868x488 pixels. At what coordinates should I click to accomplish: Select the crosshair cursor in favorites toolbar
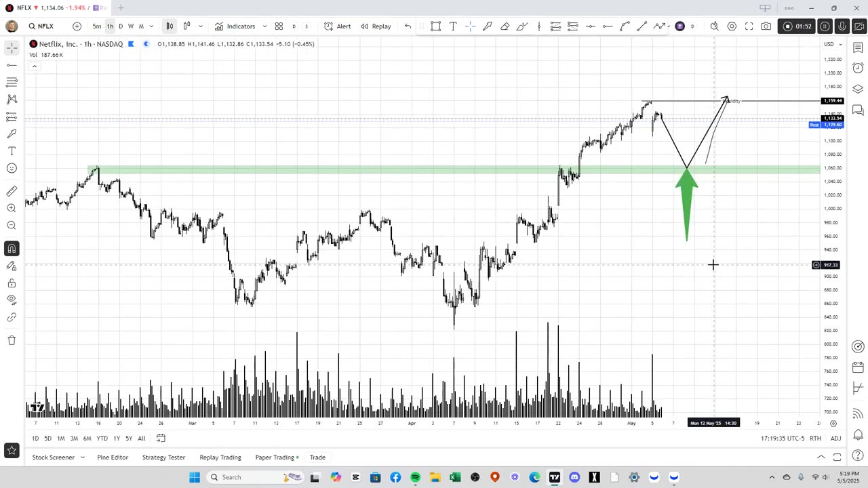(470, 26)
